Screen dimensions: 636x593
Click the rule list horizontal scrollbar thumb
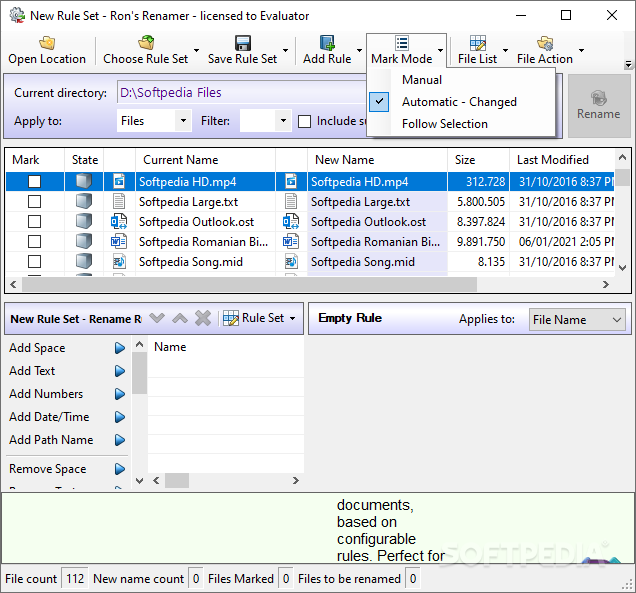[x=176, y=481]
